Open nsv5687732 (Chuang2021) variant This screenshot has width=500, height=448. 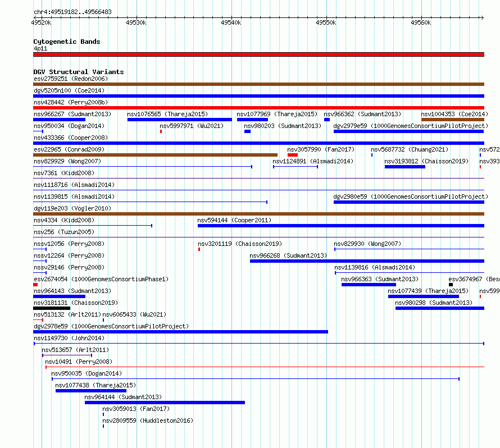click(372, 155)
